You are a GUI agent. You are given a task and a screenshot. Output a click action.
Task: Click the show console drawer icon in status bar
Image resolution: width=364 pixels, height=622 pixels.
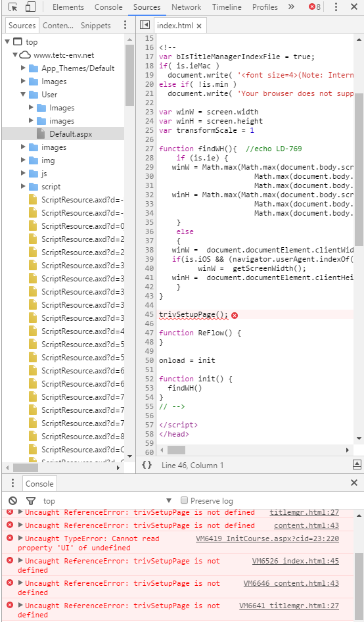(x=357, y=464)
